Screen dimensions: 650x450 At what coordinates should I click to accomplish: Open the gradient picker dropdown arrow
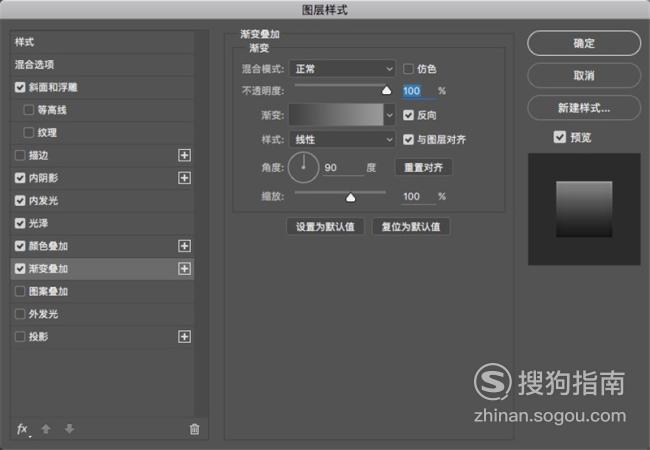pyautogui.click(x=389, y=115)
